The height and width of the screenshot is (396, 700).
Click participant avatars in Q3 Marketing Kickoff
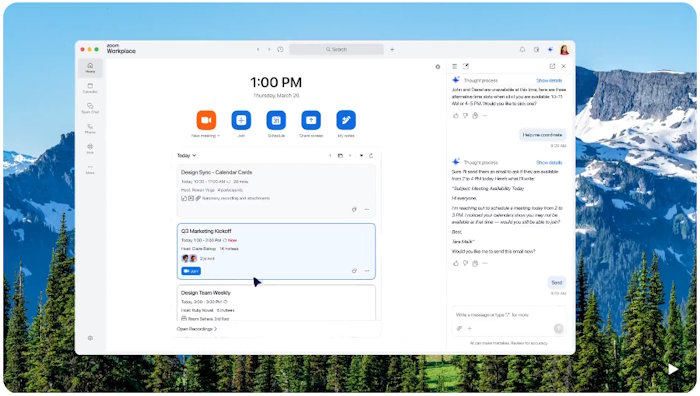coord(189,258)
